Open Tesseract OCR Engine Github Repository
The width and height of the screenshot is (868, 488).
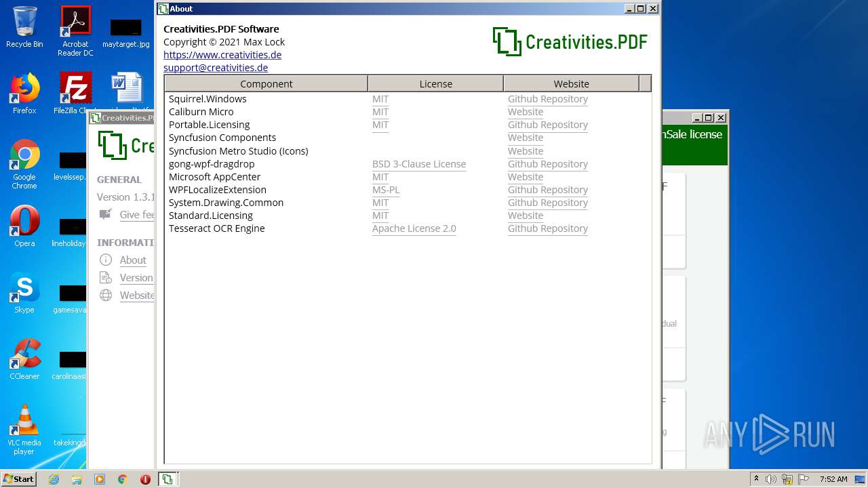click(548, 228)
